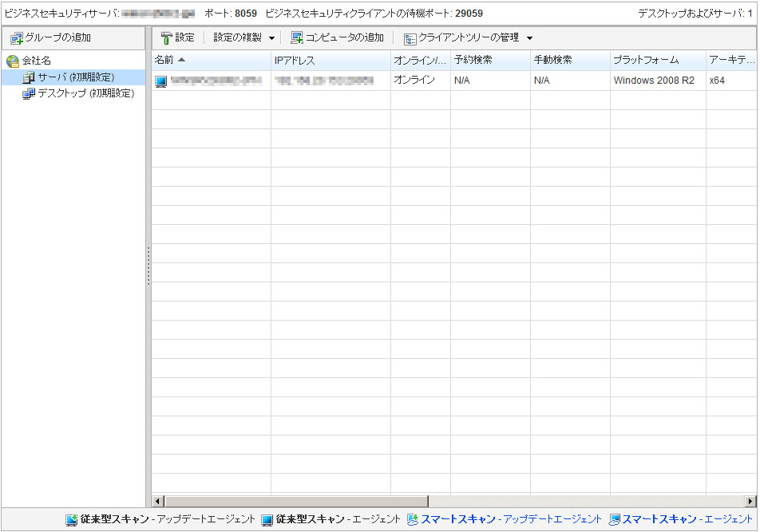Click the horizontal scrollbar left arrow

point(158,501)
